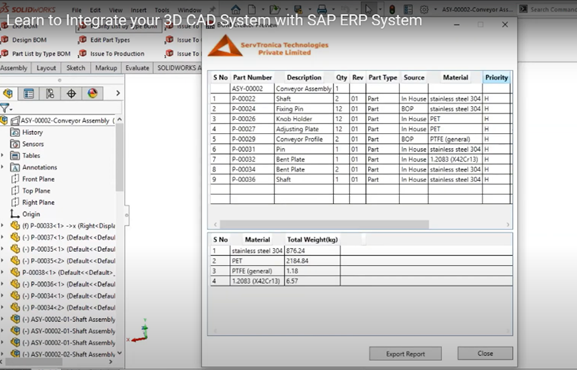Screen dimensions: 577x370
Task: Select the Front Plane tree item
Action: 38,179
